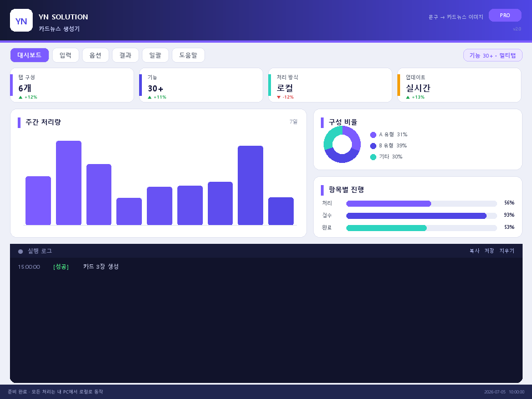Switch to the 입력 tab
Viewport: 532px width, 399px height.
[x=65, y=55]
